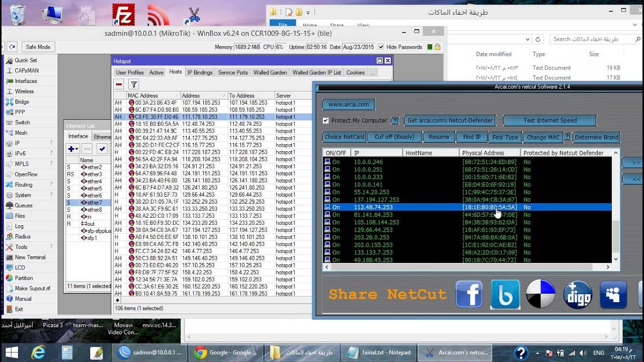Image resolution: width=644 pixels, height=362 pixels.
Task: Toggle Protect My Computer checkbox
Action: pos(326,121)
